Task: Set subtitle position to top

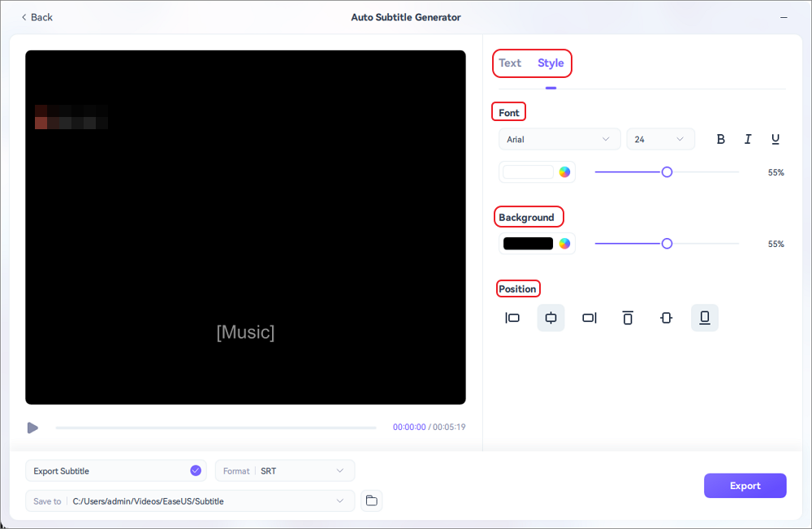Action: 628,318
